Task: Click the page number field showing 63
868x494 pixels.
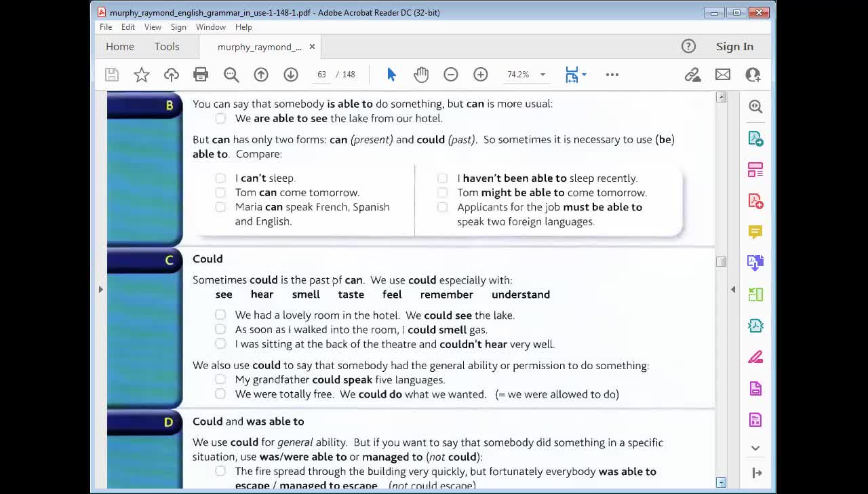Action: pyautogui.click(x=321, y=75)
